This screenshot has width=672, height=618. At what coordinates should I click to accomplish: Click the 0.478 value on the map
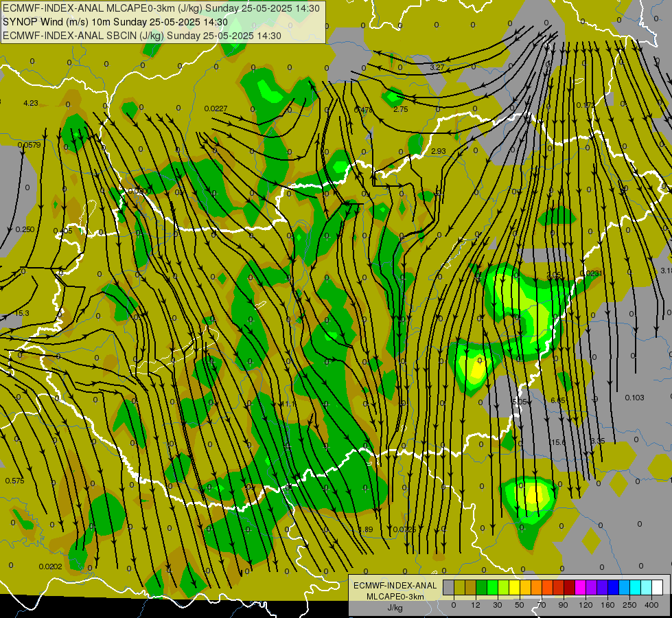(x=363, y=110)
